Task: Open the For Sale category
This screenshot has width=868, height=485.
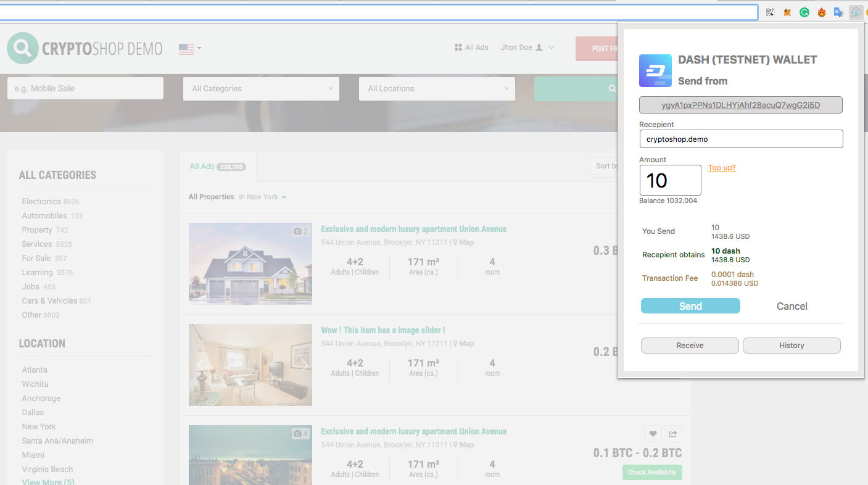Action: coord(36,258)
